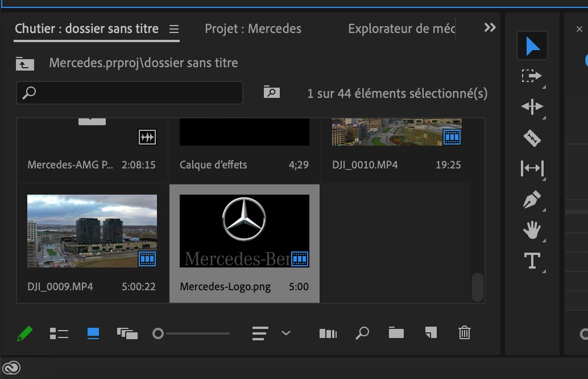
Task: Select the Calque d'effets thumbnail
Action: (x=245, y=132)
